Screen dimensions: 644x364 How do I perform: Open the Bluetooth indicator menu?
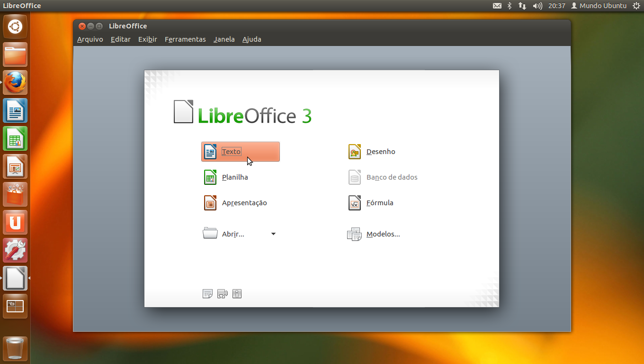pyautogui.click(x=510, y=6)
